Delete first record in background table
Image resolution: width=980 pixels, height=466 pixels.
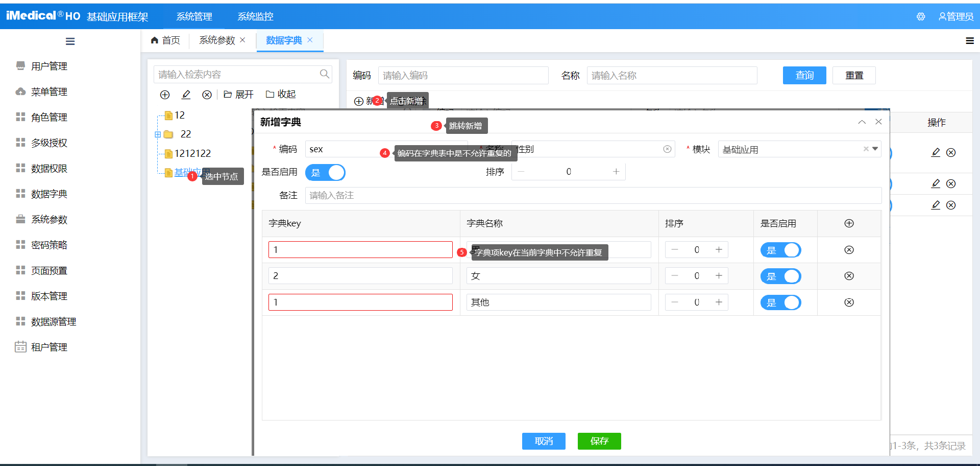(x=951, y=153)
